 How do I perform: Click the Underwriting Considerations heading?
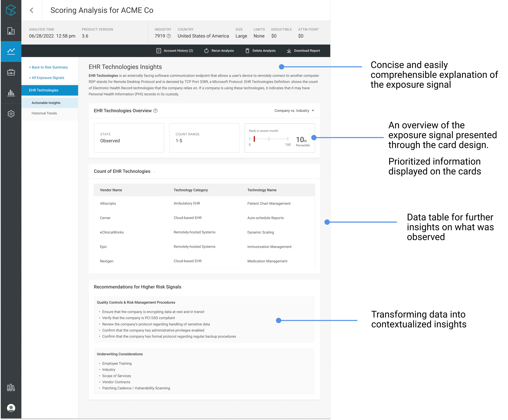pos(120,354)
